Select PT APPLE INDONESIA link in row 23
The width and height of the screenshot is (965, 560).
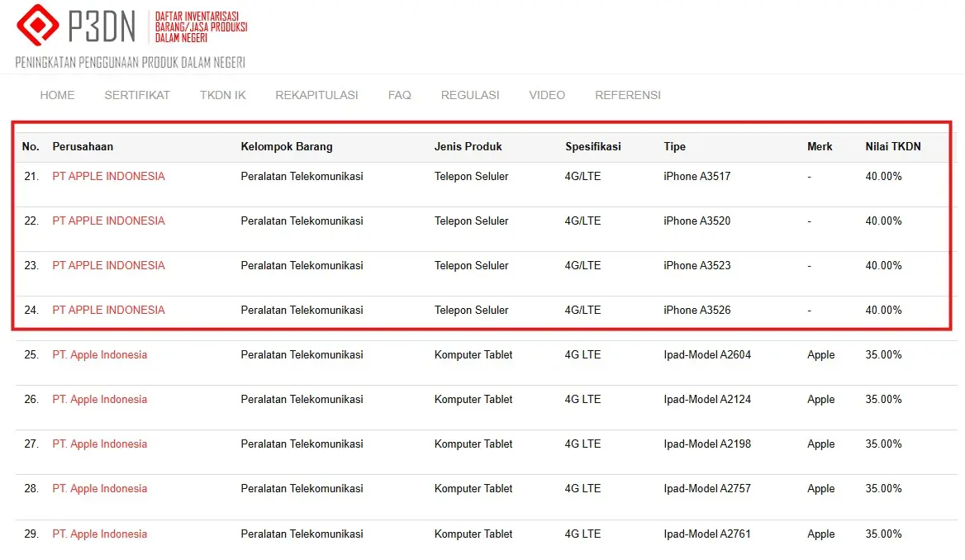108,265
